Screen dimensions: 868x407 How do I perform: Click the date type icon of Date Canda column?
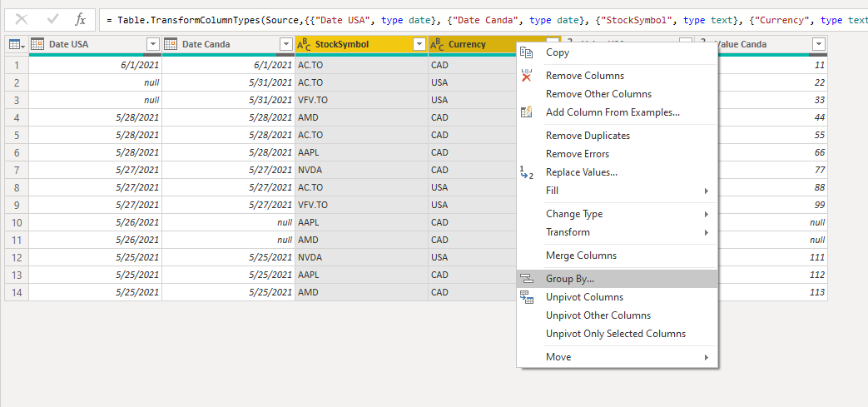tap(171, 44)
